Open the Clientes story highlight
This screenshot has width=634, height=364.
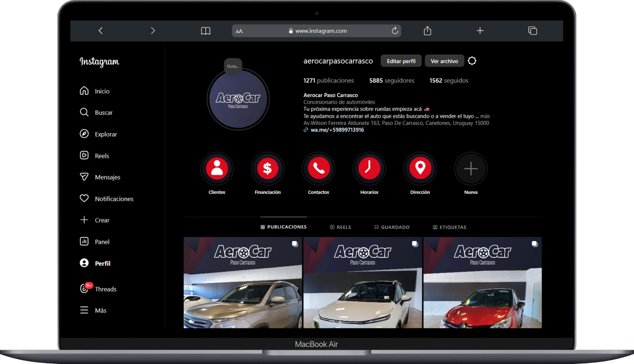[217, 169]
